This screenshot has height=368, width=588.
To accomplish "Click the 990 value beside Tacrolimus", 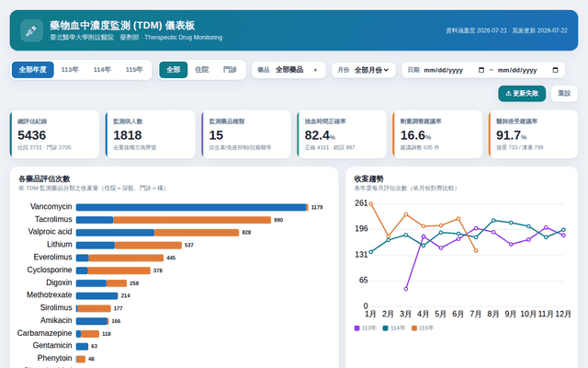I will (278, 220).
